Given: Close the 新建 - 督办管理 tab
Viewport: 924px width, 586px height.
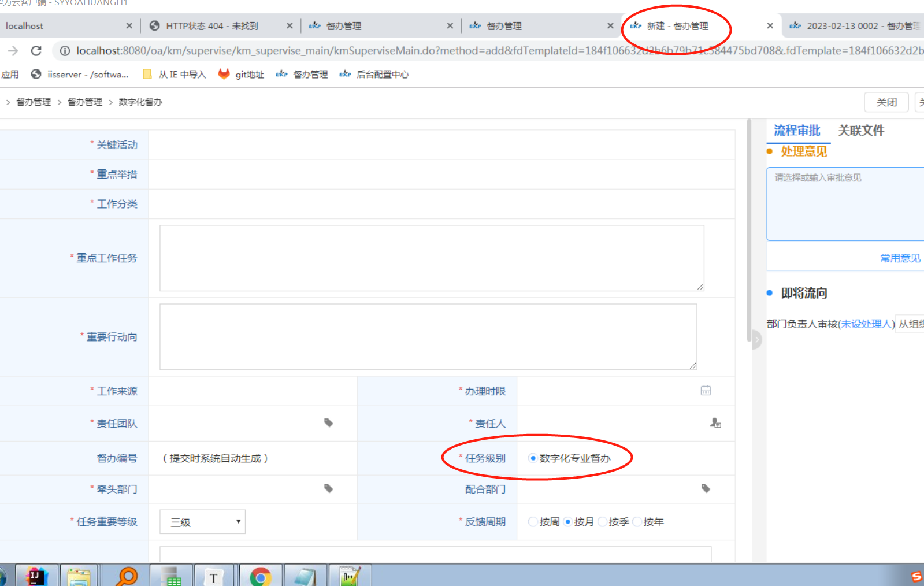Looking at the screenshot, I should 770,26.
